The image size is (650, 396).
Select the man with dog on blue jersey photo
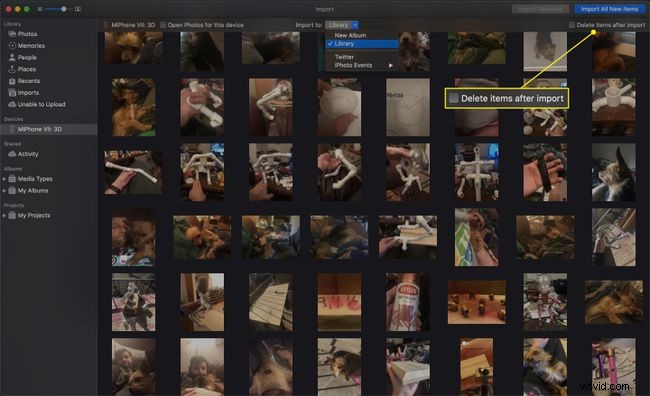click(133, 237)
